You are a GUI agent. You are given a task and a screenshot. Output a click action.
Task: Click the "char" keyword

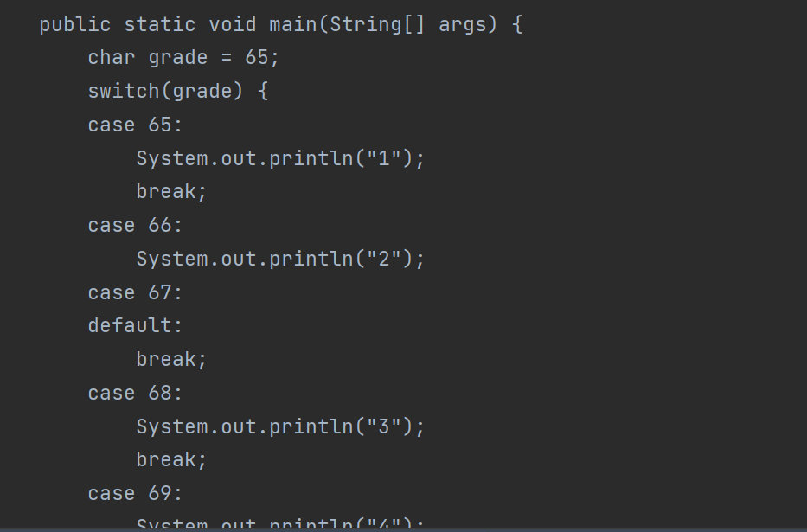[112, 58]
